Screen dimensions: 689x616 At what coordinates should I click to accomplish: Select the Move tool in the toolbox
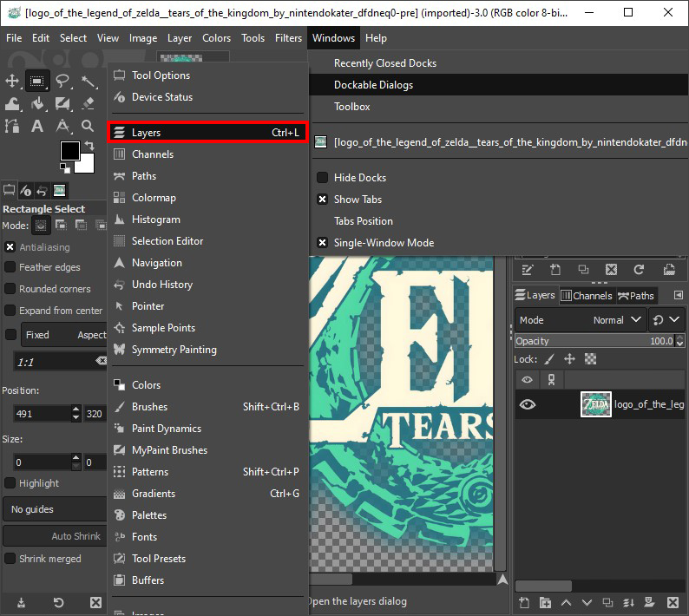[x=12, y=81]
